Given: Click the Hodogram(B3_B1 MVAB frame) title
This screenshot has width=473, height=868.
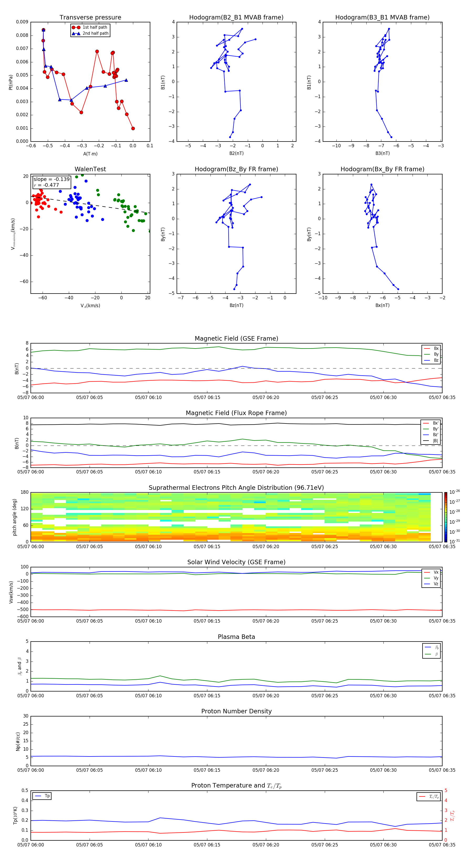Looking at the screenshot, I should pyautogui.click(x=382, y=18).
